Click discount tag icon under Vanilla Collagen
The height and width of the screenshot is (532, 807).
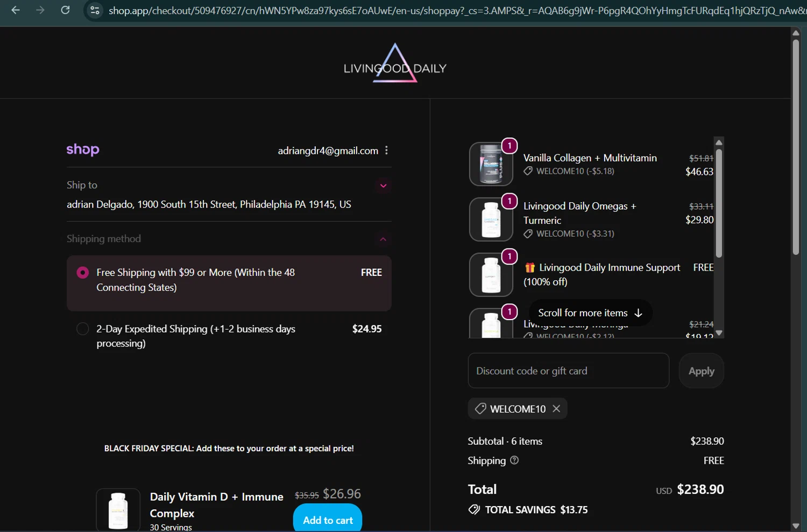pyautogui.click(x=528, y=171)
